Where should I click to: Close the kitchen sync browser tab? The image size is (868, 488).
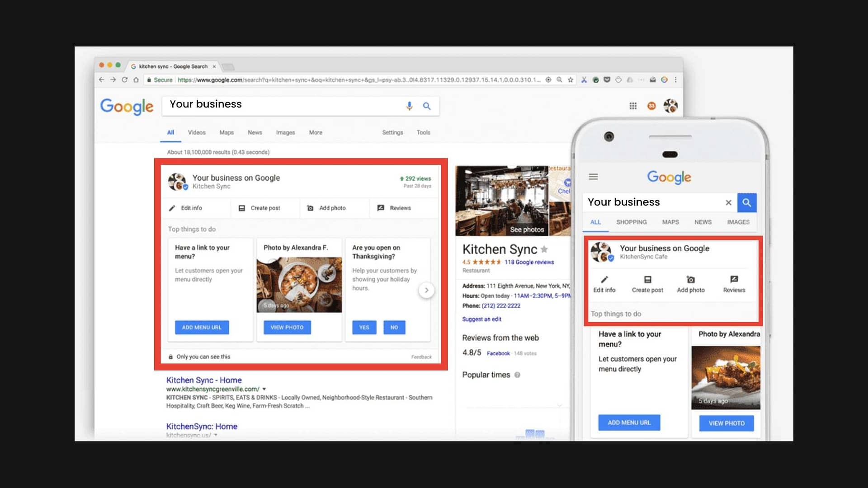coord(214,66)
